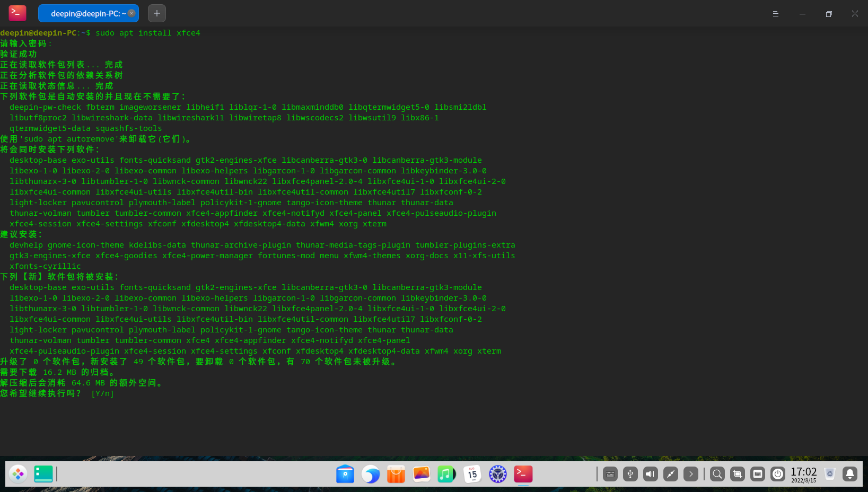Close the deepin@deepin-PC tab
Image resolution: width=868 pixels, height=492 pixels.
tap(131, 13)
